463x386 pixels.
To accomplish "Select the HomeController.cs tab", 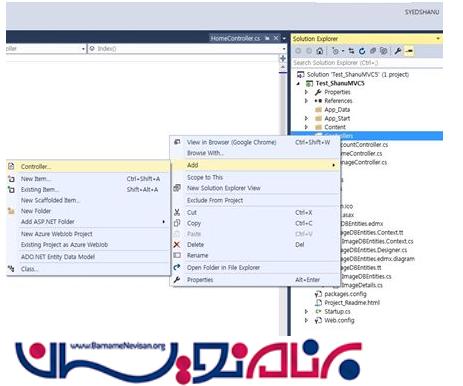I will (235, 38).
